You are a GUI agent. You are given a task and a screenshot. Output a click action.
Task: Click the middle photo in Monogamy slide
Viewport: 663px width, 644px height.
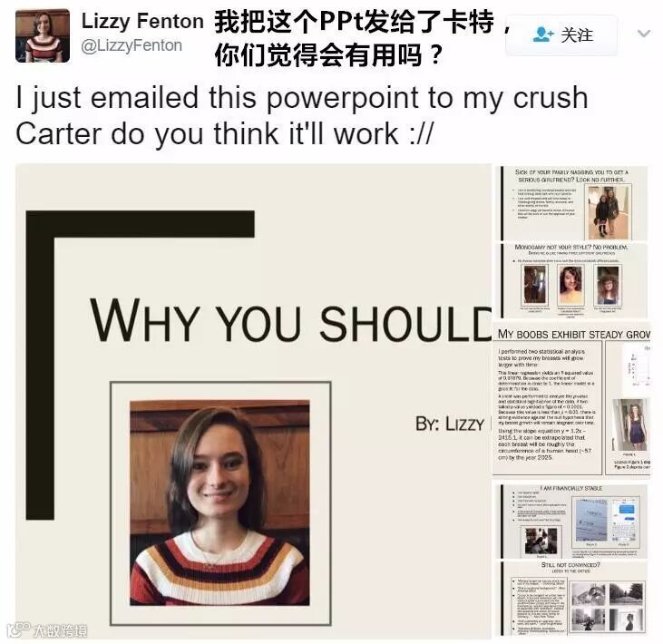570,286
